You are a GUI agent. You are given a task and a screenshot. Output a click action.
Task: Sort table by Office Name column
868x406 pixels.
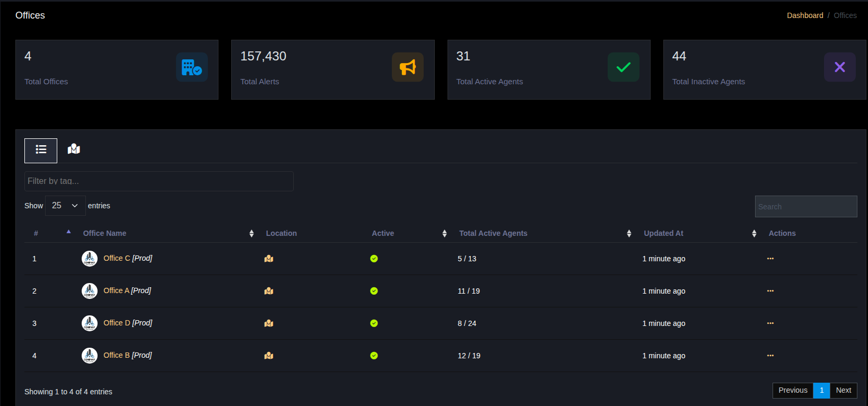click(104, 233)
